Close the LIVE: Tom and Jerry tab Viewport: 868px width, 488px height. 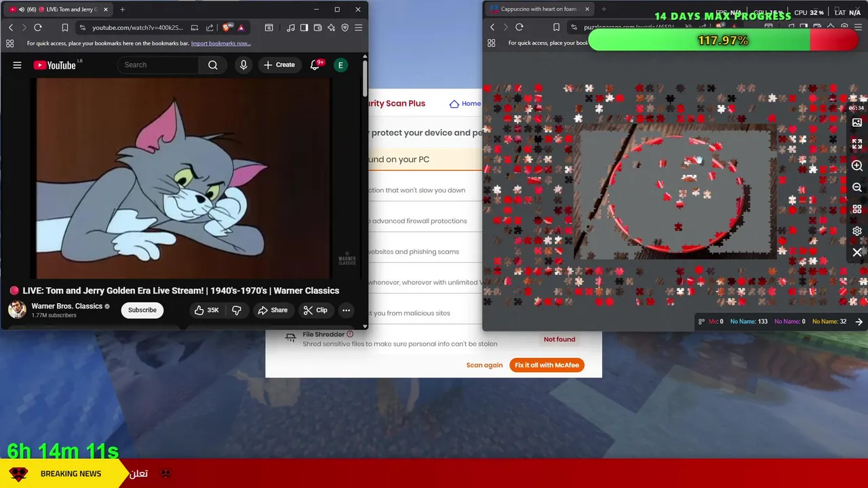coord(106,9)
